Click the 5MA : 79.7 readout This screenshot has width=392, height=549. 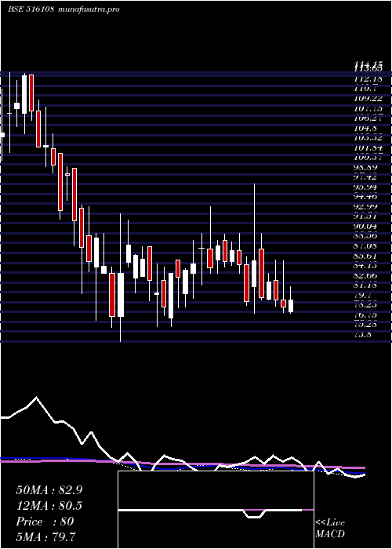click(x=45, y=536)
